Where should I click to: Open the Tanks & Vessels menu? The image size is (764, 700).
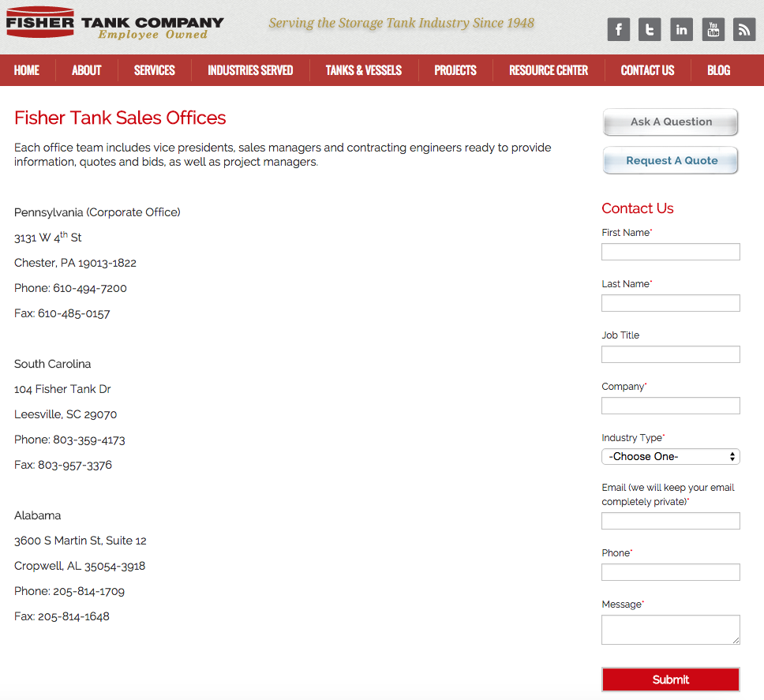[364, 70]
